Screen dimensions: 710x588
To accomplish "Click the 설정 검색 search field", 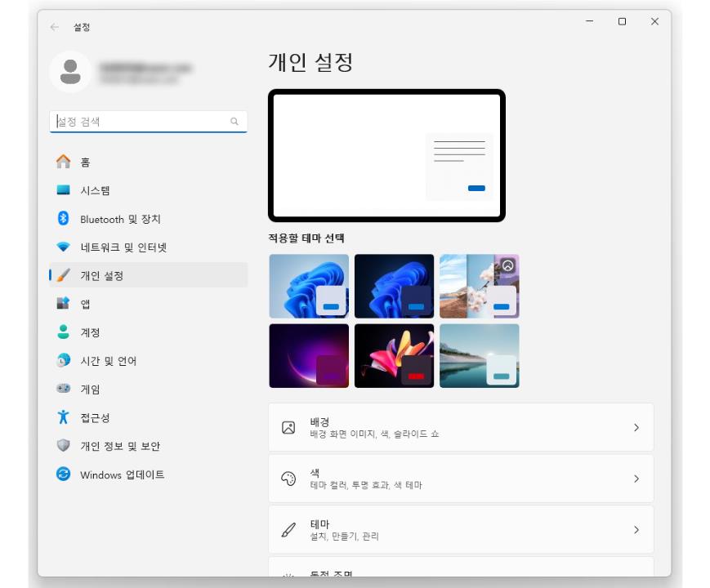I will click(x=149, y=122).
